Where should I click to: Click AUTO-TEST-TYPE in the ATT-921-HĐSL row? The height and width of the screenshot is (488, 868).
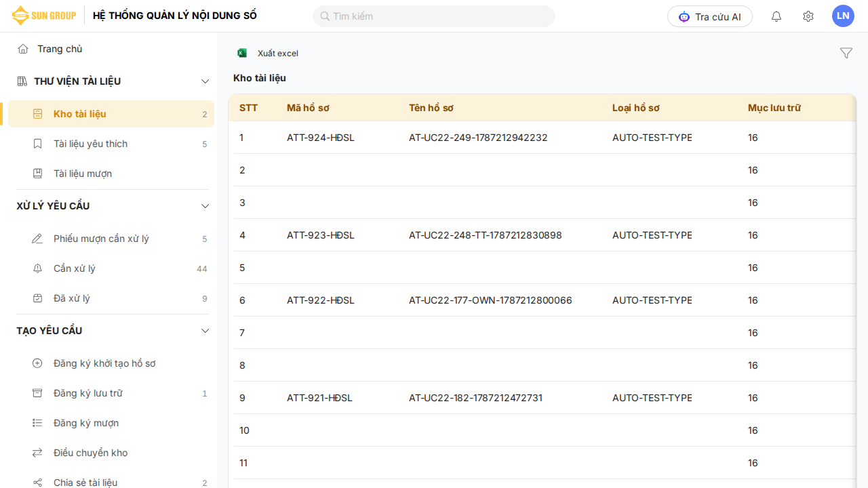[652, 398]
